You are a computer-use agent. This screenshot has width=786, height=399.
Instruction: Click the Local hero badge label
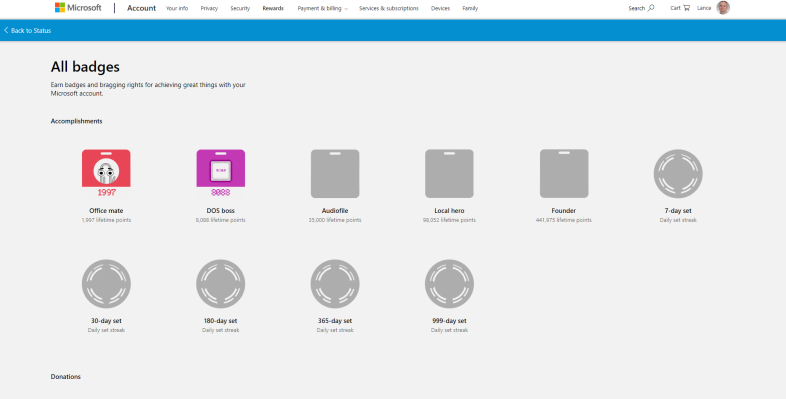click(449, 211)
